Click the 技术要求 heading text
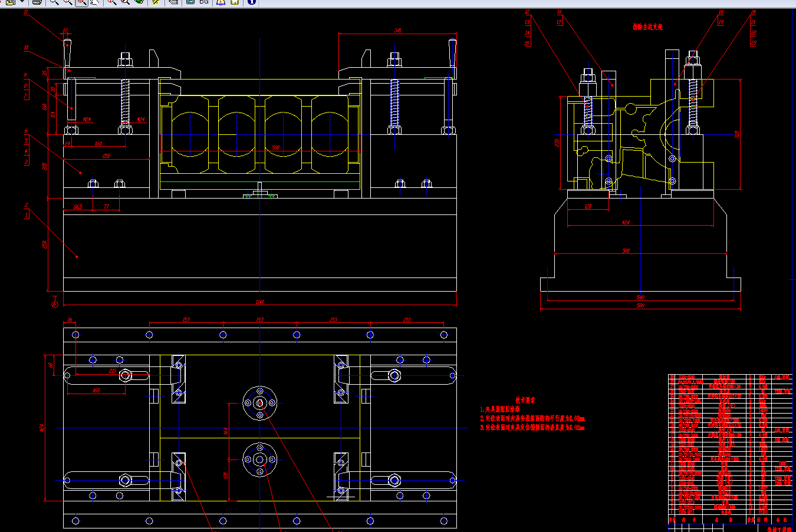This screenshot has width=796, height=532. tap(525, 400)
